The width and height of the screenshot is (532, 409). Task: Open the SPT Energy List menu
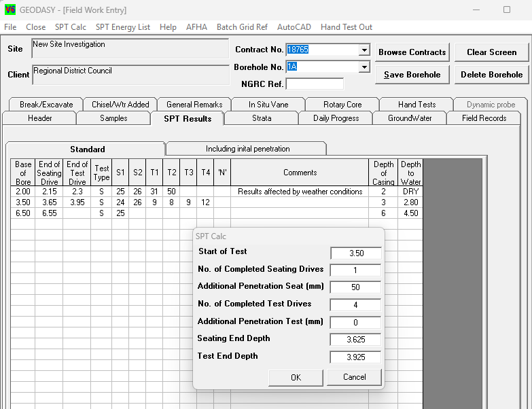123,27
